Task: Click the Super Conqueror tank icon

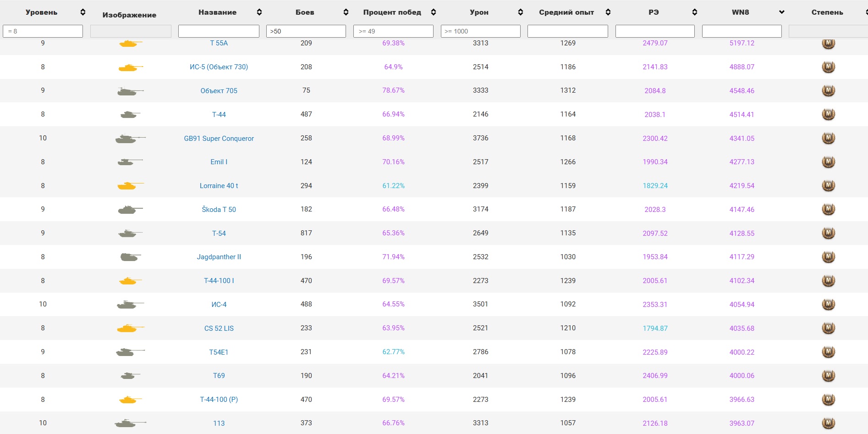Action: tap(131, 138)
